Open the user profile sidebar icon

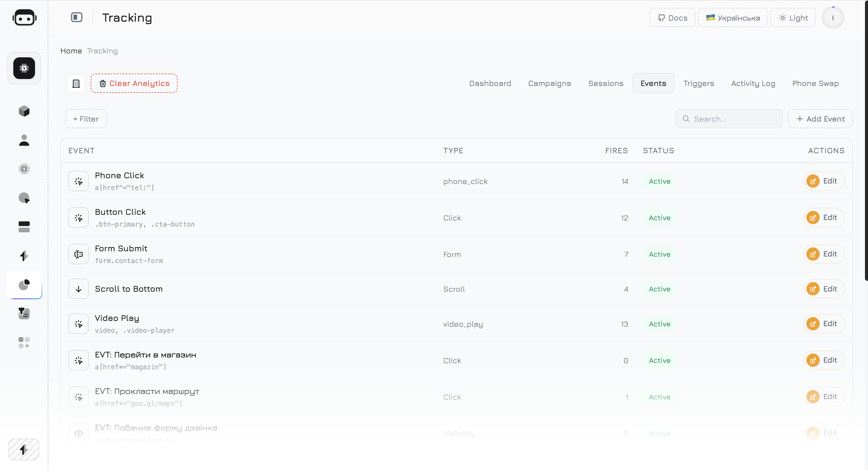coord(24,140)
